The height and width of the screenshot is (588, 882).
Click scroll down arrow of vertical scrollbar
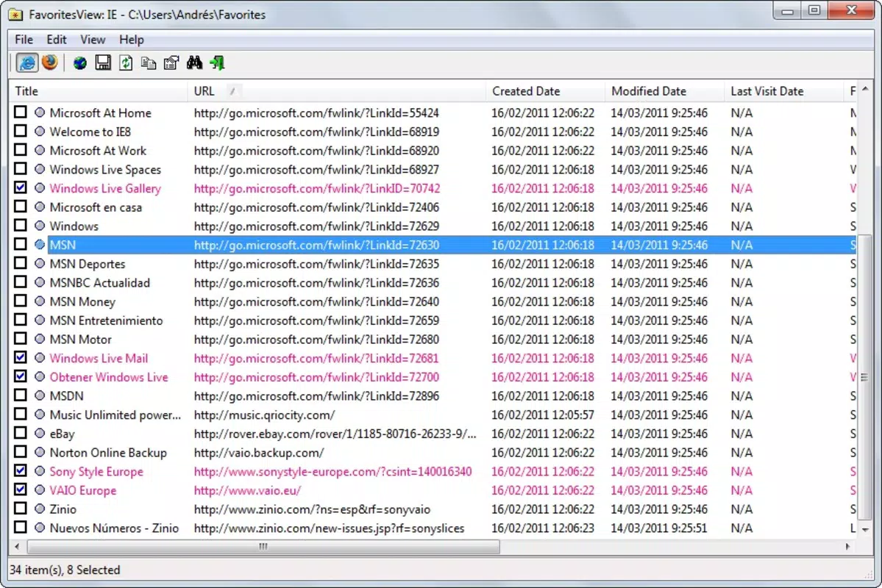point(865,529)
